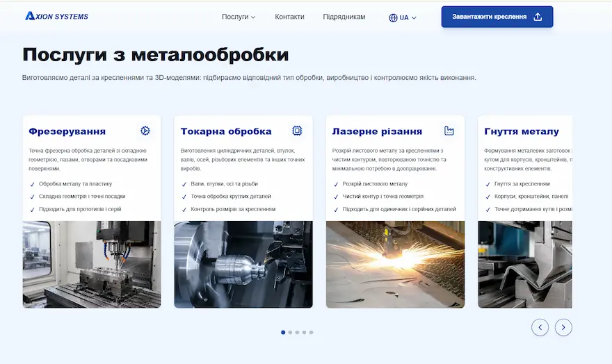Click the chip icon on Токарна обробка card
612x364 pixels.
pyautogui.click(x=297, y=131)
